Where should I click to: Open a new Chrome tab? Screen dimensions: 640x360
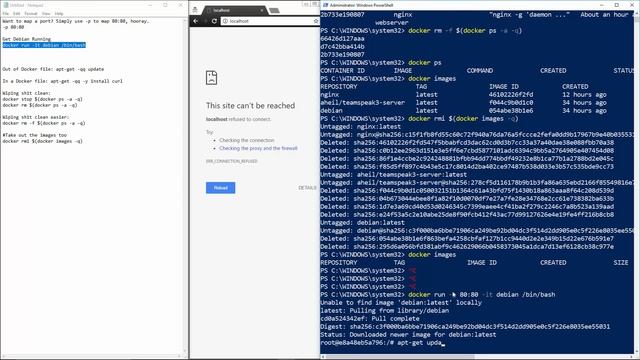pos(275,10)
